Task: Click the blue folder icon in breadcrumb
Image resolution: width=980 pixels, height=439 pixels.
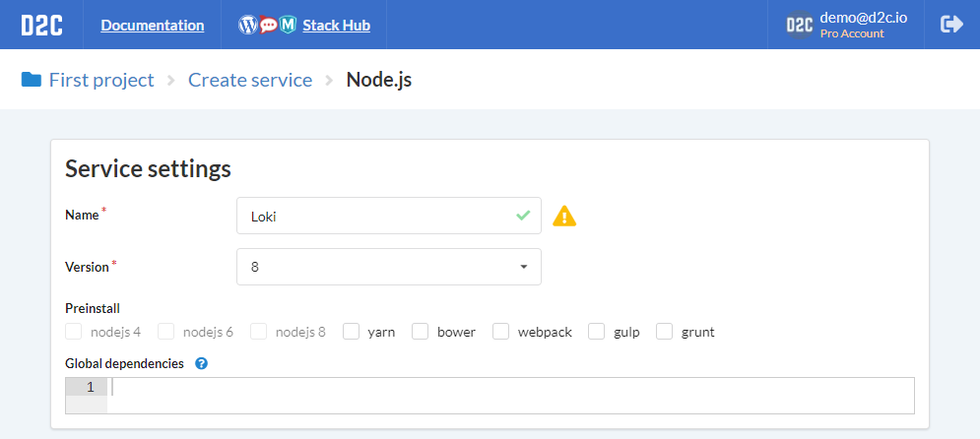Action: coord(32,80)
